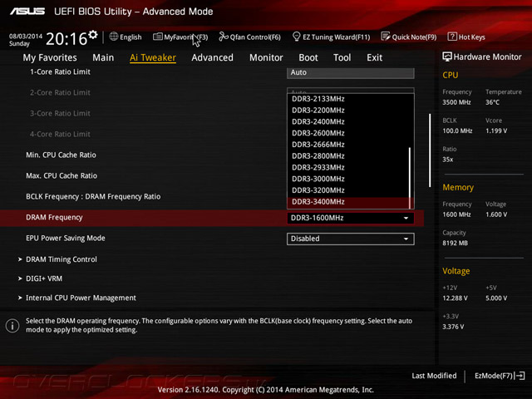
Task: Open the clock settings gear icon
Action: (93, 35)
